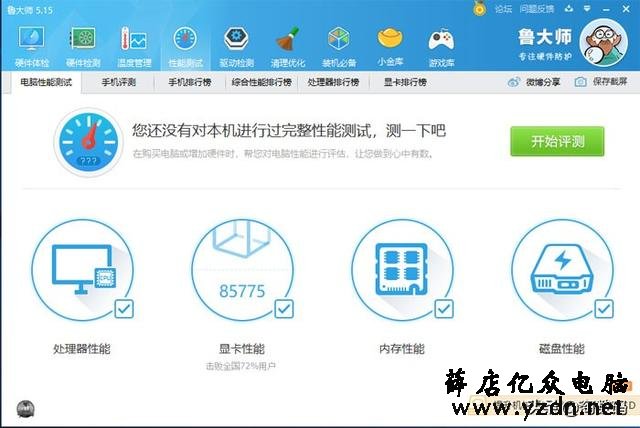Screen dimensions: 640x428
Task: Open 游戏库 game controller icon
Action: pos(441,46)
